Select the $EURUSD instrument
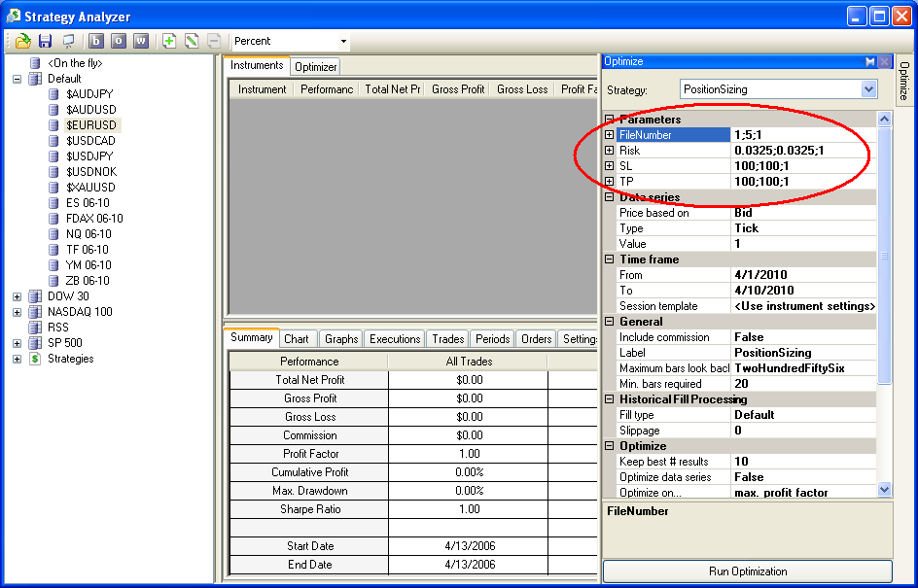 (x=90, y=125)
